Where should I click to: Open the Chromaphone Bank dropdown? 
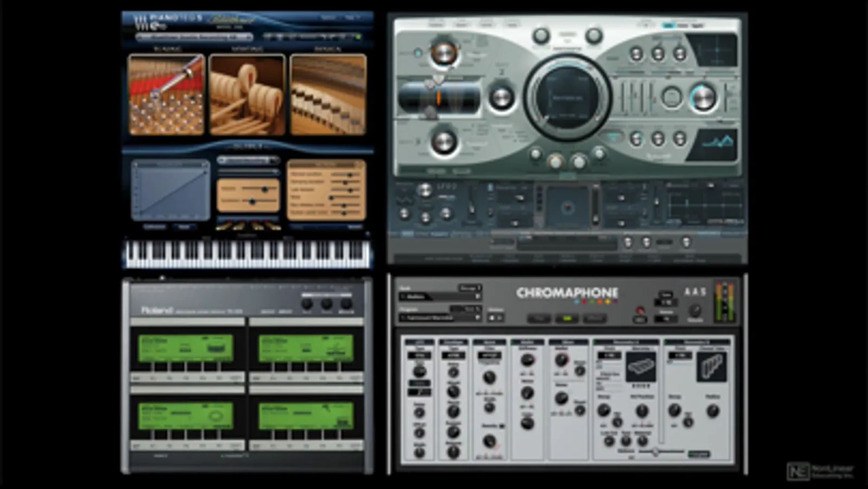coord(440,297)
